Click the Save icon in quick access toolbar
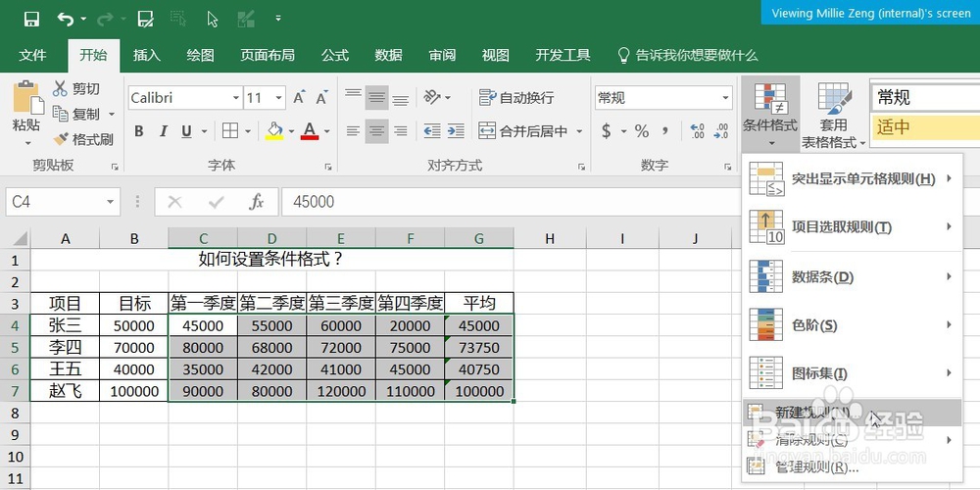Viewport: 980px width, 490px height. (x=31, y=19)
